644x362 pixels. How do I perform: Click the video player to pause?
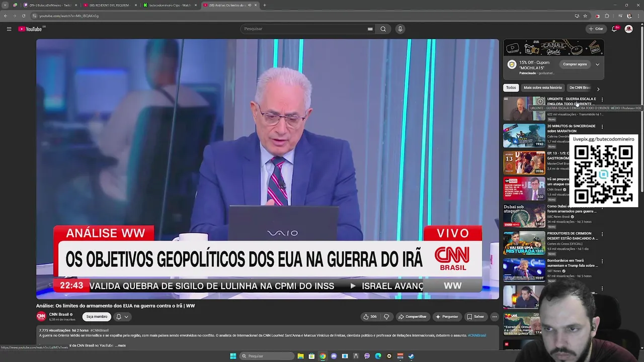268,169
